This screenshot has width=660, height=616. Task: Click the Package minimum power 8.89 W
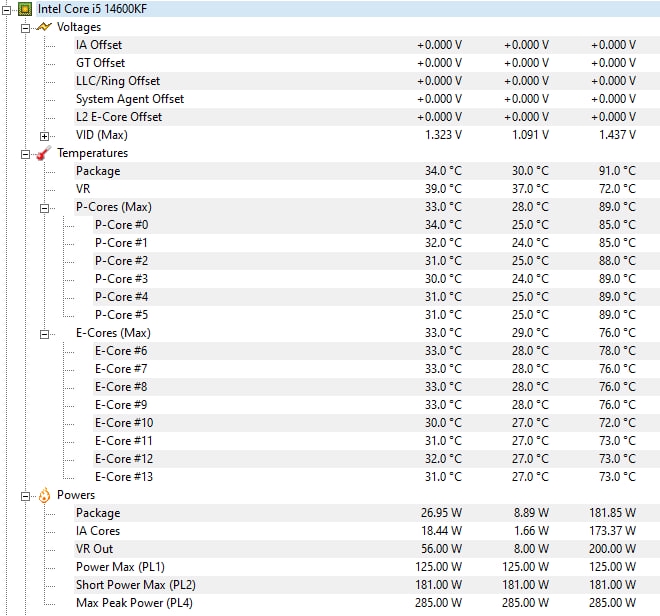pyautogui.click(x=531, y=513)
